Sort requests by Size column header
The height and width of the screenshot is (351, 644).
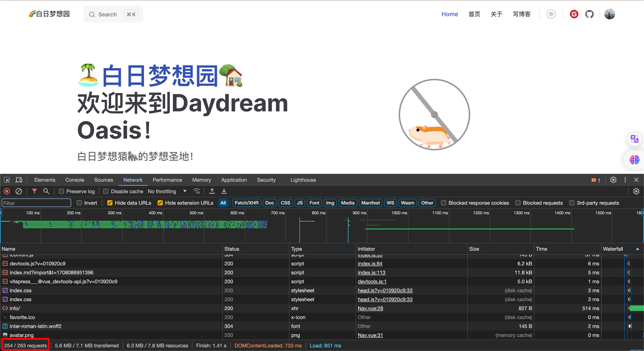click(x=500, y=249)
